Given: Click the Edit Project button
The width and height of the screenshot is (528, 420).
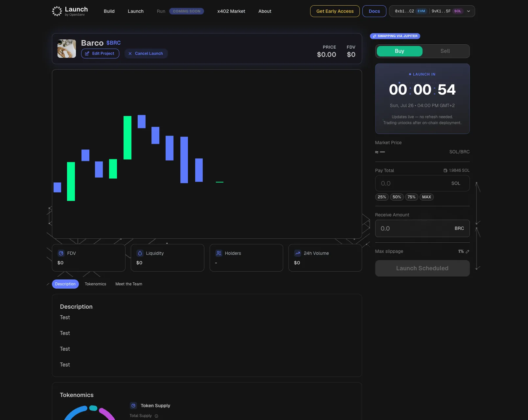Looking at the screenshot, I should (100, 54).
